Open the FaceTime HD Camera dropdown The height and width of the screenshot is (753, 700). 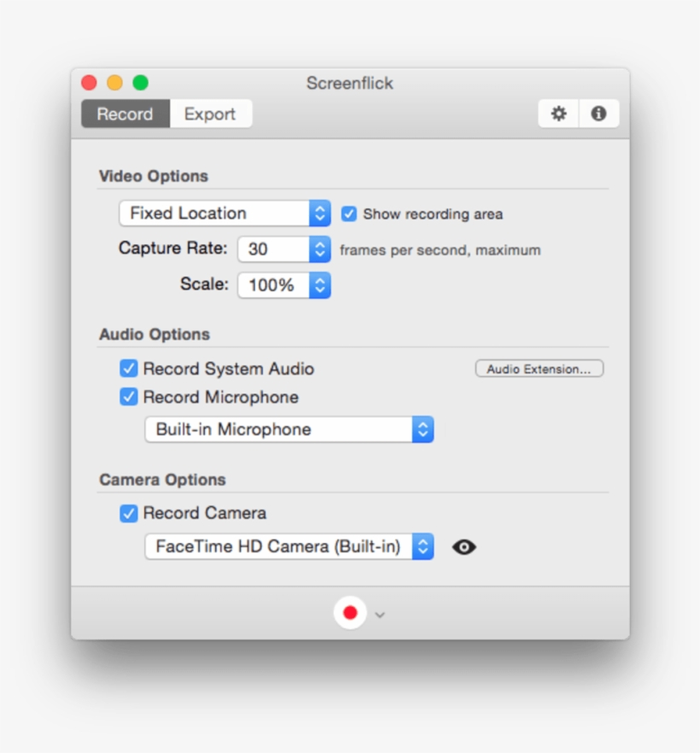click(289, 546)
